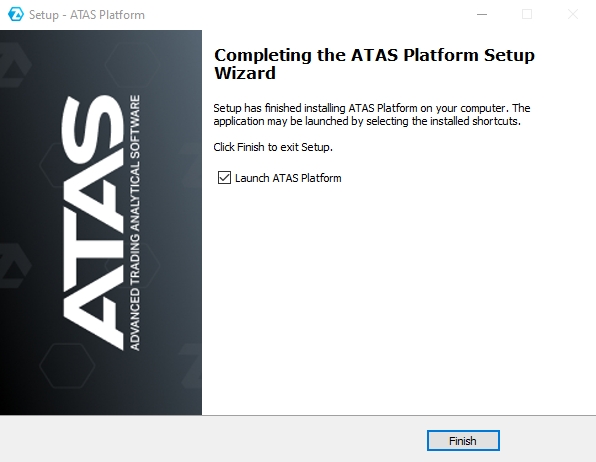Minimize the Setup window
Screen dimensions: 596x462
point(482,14)
